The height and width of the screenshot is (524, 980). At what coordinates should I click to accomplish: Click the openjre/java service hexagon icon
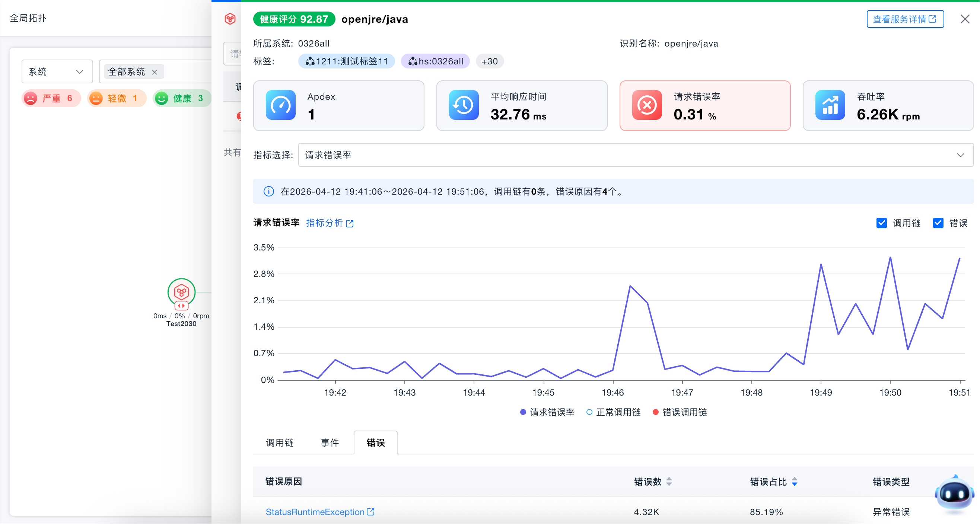click(x=230, y=19)
